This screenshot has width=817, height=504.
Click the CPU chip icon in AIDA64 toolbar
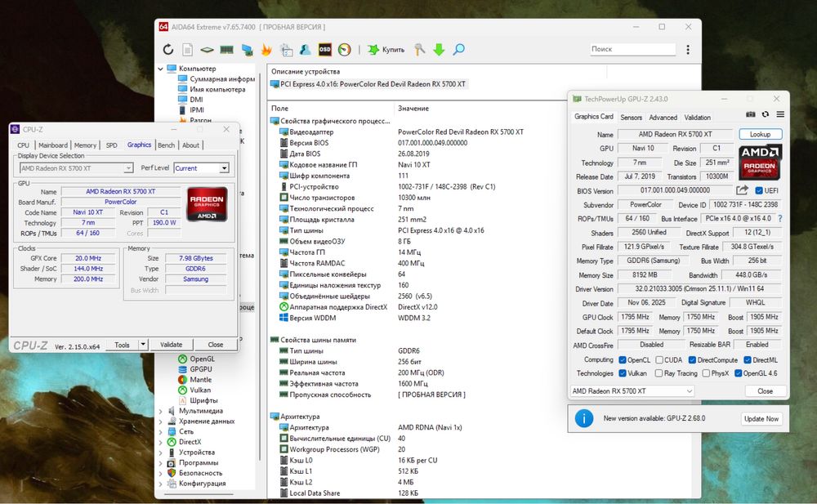207,50
